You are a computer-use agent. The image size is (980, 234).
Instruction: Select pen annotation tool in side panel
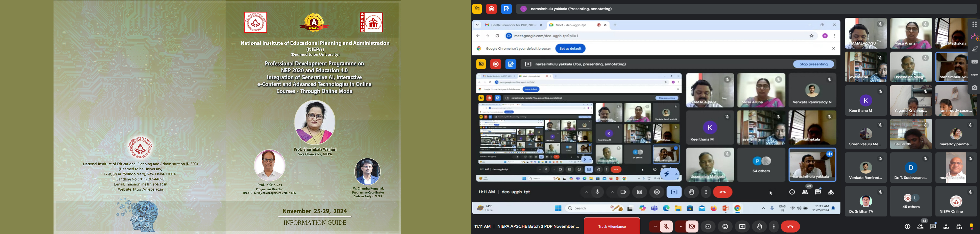pyautogui.click(x=974, y=49)
